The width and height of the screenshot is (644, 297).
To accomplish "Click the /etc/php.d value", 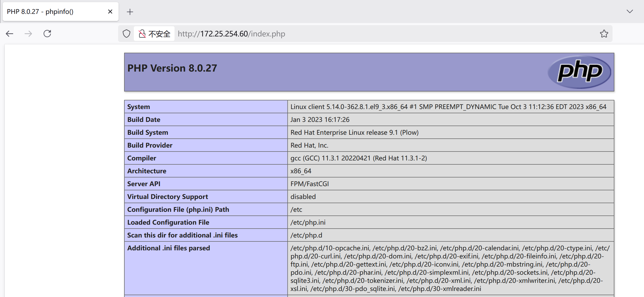I will [x=306, y=235].
